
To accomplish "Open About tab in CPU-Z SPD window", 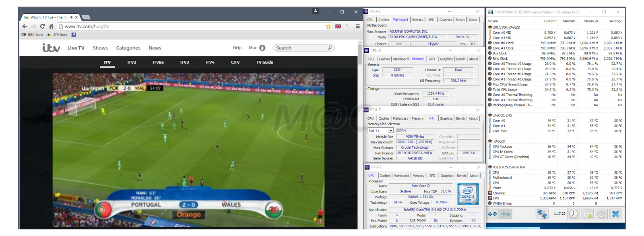I will coord(473,118).
